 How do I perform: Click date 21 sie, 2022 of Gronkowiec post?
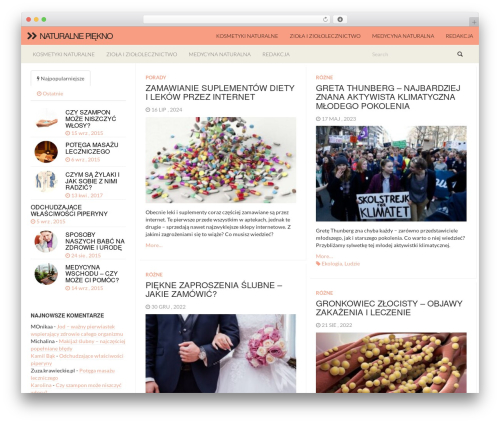tap(335, 325)
